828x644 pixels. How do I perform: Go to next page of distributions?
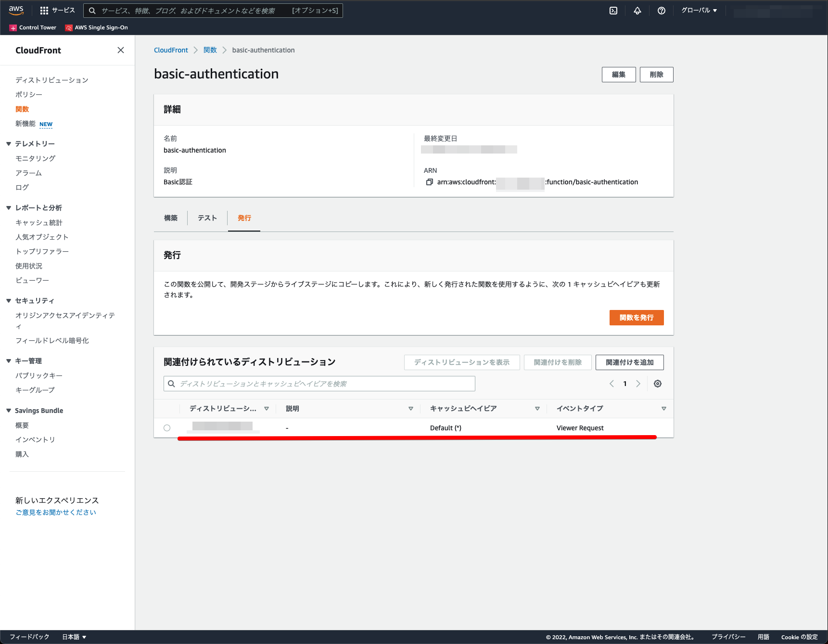click(638, 384)
